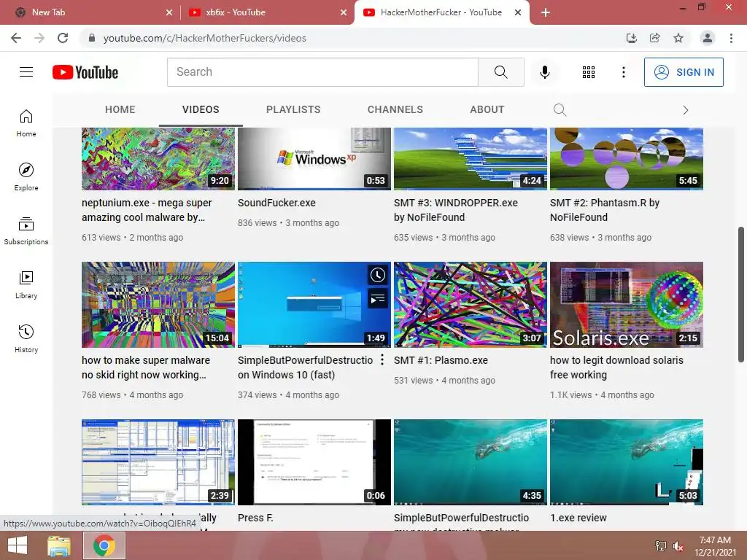Open how to legit download solaris title
747x560 pixels.
click(616, 367)
